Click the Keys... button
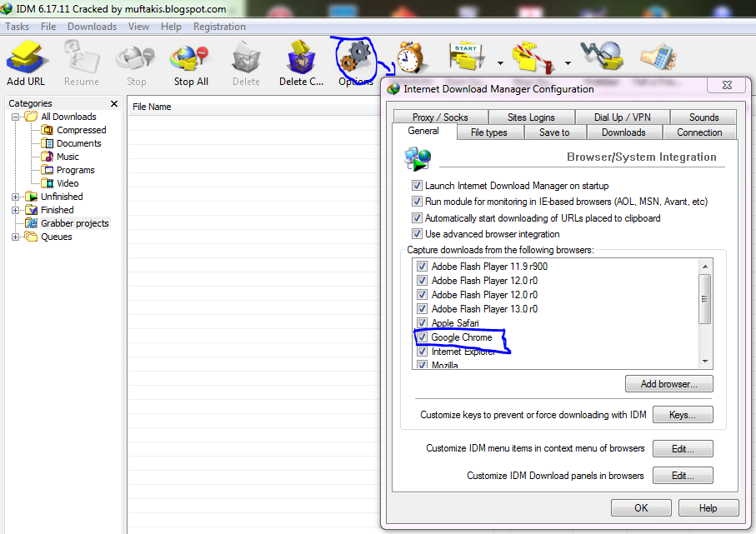 pos(683,415)
